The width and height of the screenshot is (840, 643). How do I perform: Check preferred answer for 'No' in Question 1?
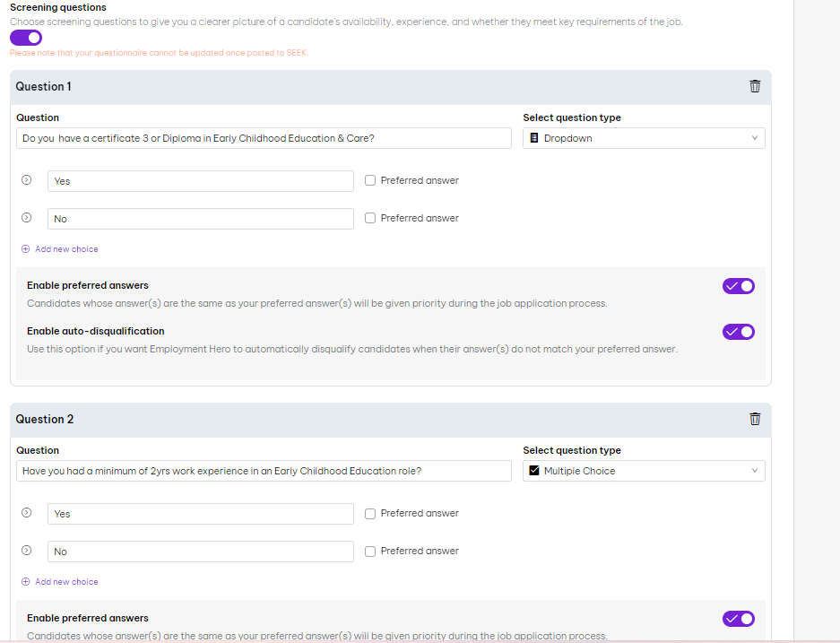(370, 218)
